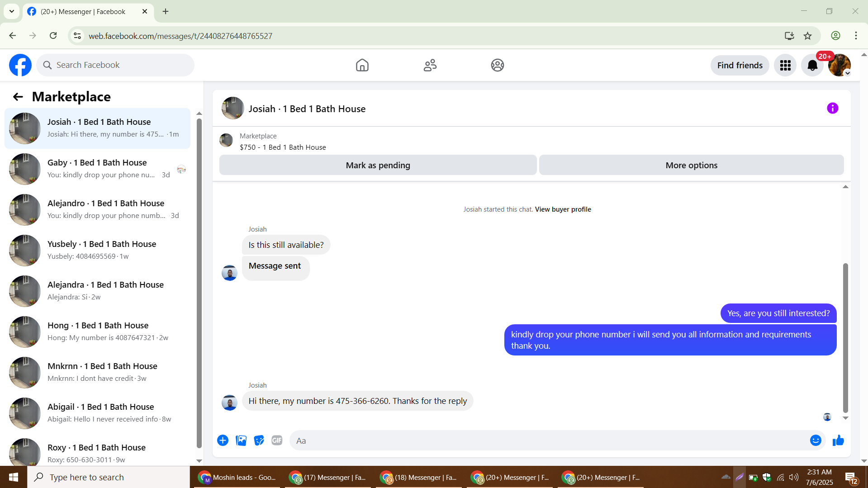
Task: Open the Friends icon in top navigation
Action: tap(430, 65)
